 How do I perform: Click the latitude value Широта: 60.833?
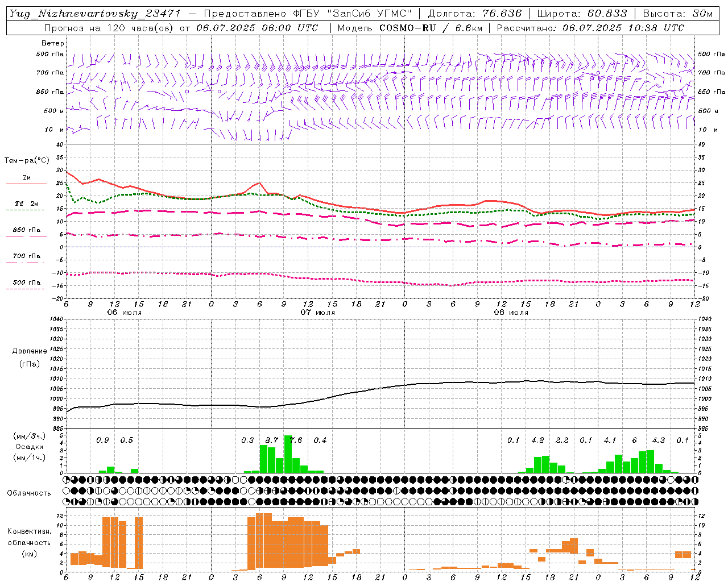582,13
